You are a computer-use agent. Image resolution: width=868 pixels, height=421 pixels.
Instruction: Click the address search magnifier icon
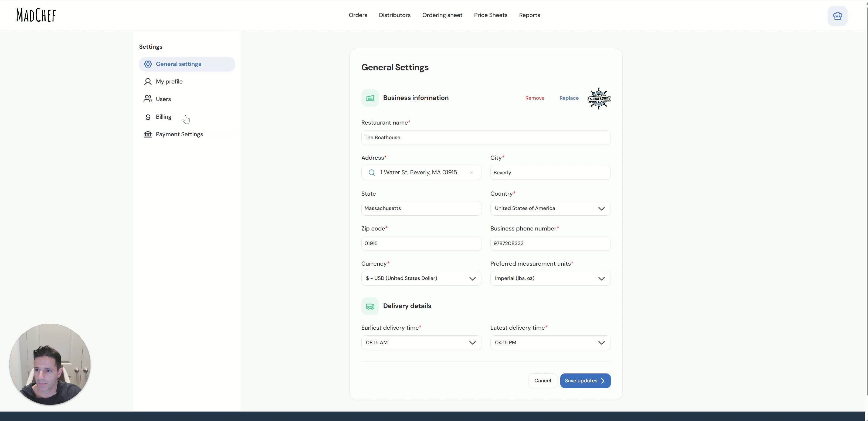point(372,173)
